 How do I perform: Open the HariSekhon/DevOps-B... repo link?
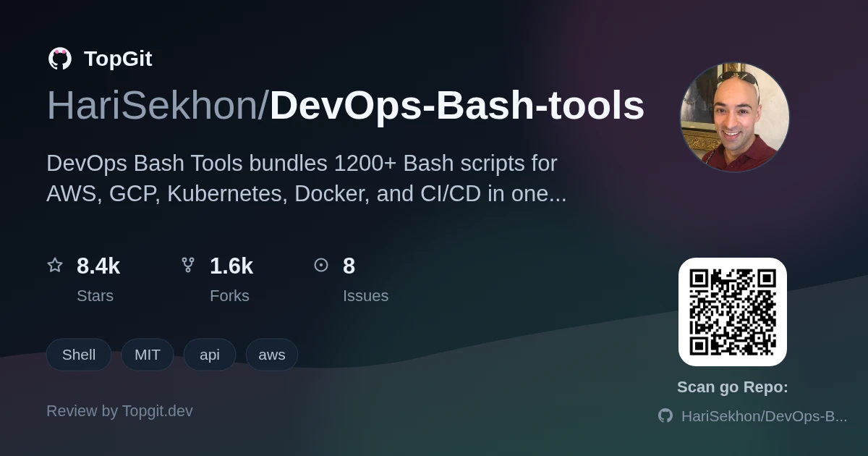tap(764, 416)
